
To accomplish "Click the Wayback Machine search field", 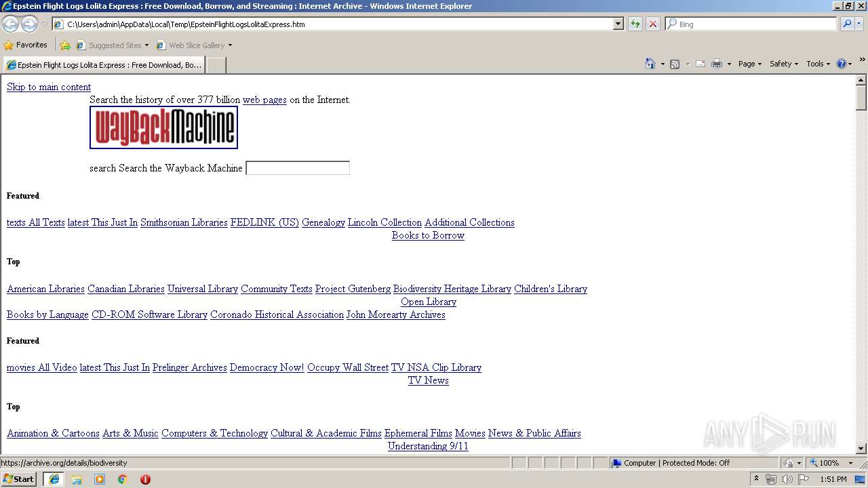I will (x=298, y=168).
